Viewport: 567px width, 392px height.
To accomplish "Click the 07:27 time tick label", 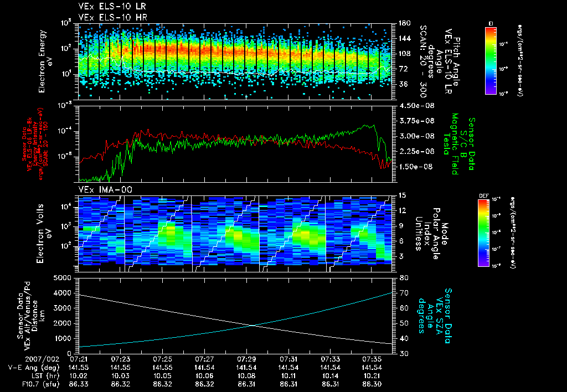I will (204, 359).
